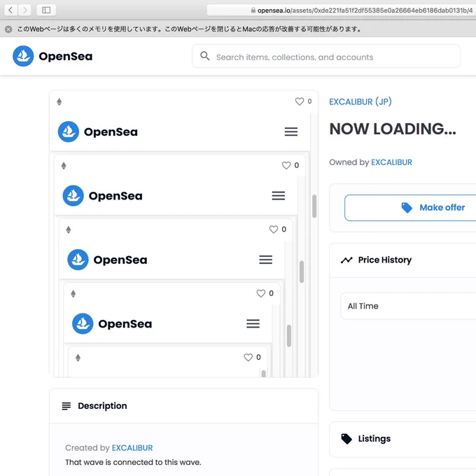
Task: Click the Safari address bar URL
Action: point(365,10)
